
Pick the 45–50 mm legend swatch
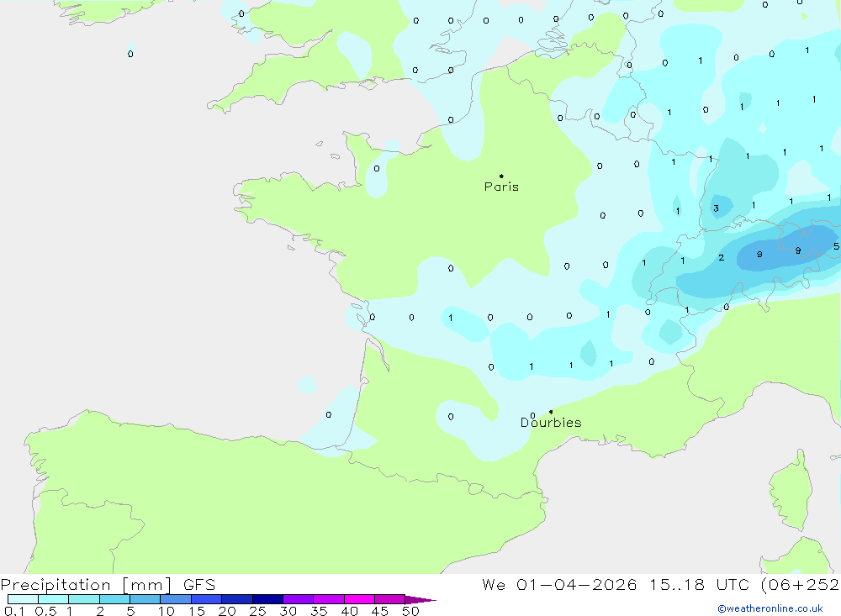(x=390, y=599)
